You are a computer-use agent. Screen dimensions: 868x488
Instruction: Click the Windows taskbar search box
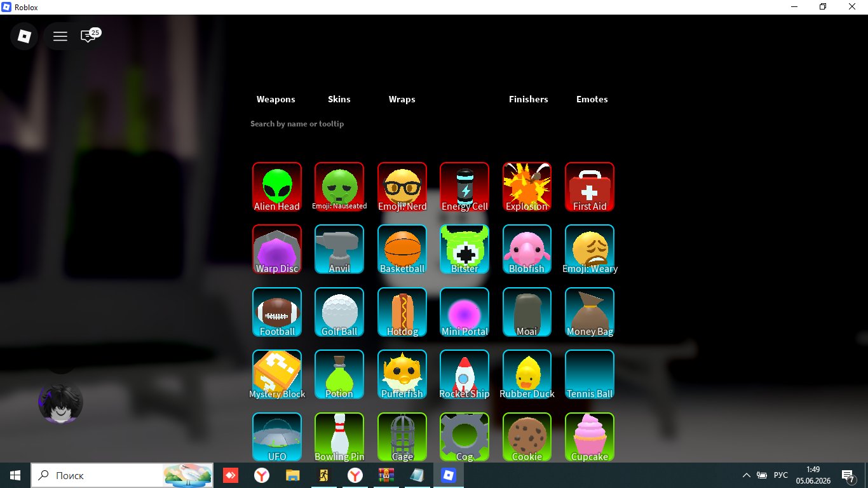pos(123,475)
